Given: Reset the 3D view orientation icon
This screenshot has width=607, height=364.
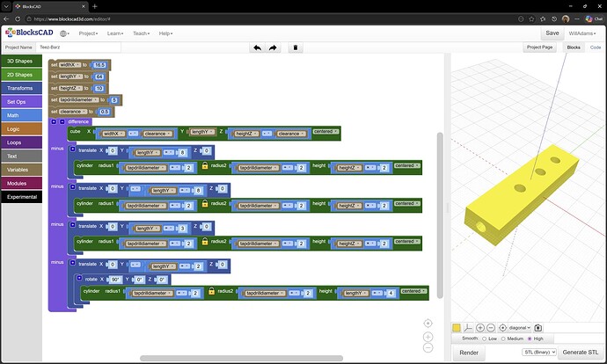Looking at the screenshot, I should coord(502,328).
